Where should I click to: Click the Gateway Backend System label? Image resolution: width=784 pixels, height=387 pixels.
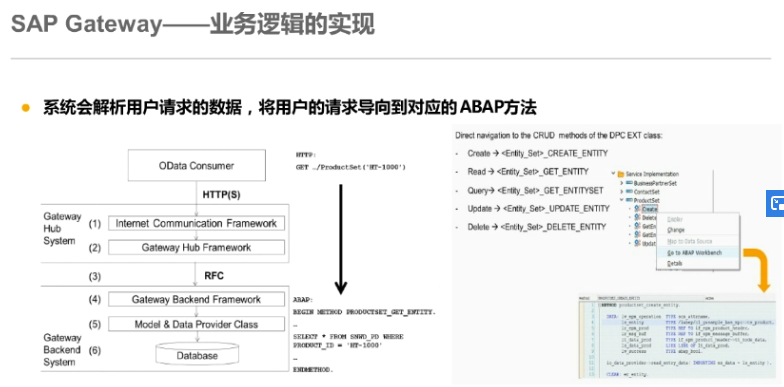coord(62,350)
